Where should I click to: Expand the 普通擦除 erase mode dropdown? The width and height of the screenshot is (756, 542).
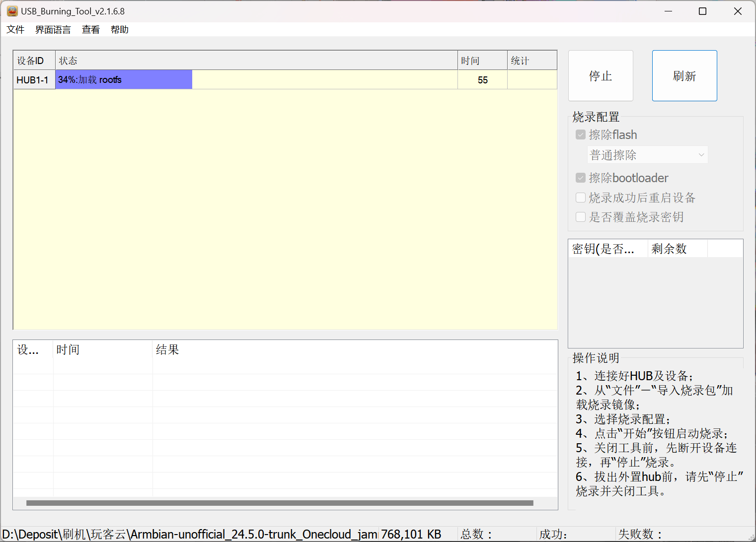pyautogui.click(x=647, y=155)
